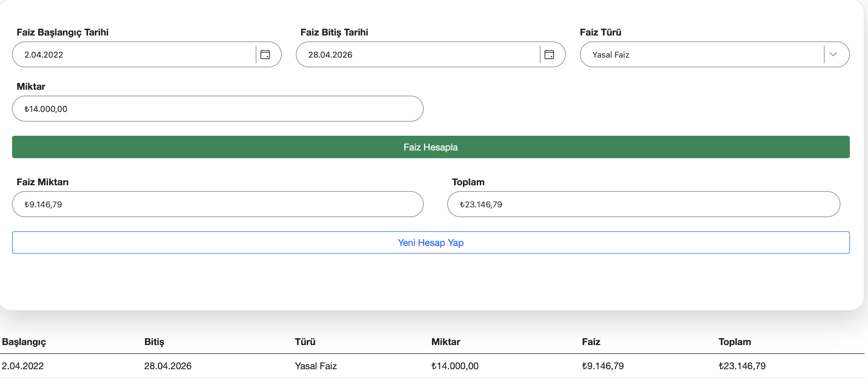Click the Yeni Hesap Yap button
The image size is (868, 392).
tap(431, 242)
